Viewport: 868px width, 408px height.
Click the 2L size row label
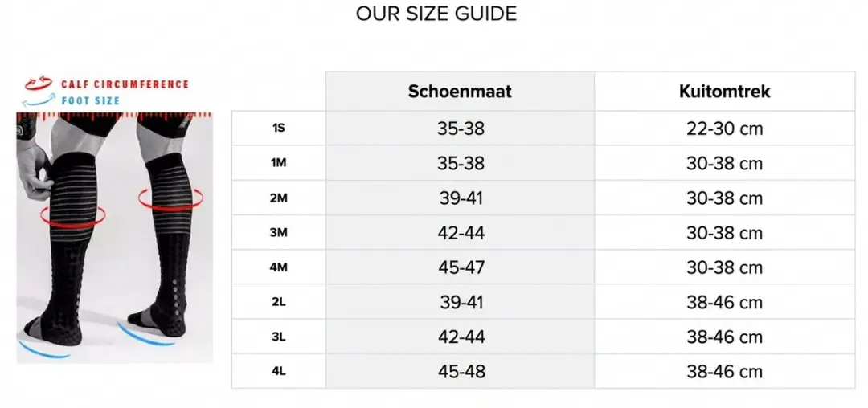tap(278, 302)
